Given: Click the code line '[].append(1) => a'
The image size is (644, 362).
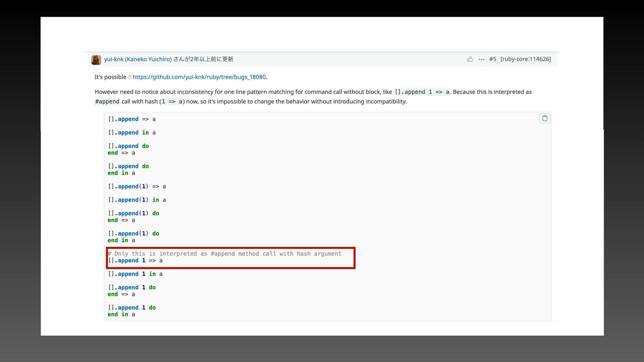Looking at the screenshot, I should coord(137,186).
